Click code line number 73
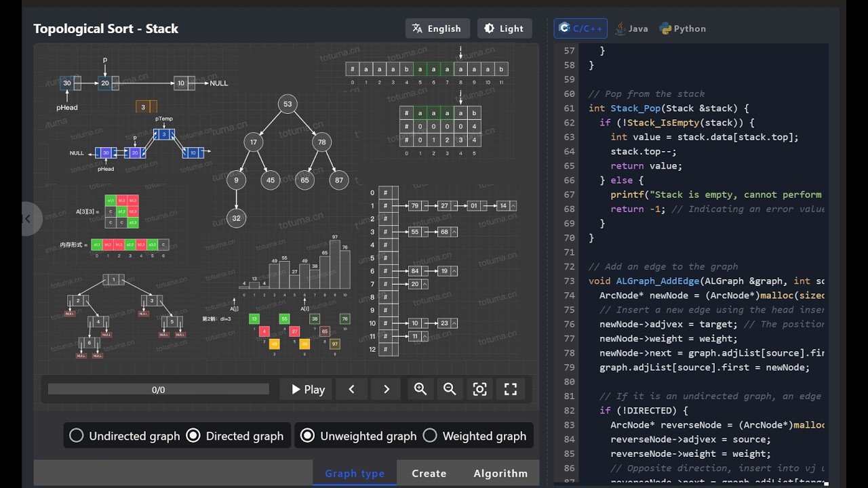This screenshot has width=868, height=488. click(569, 281)
